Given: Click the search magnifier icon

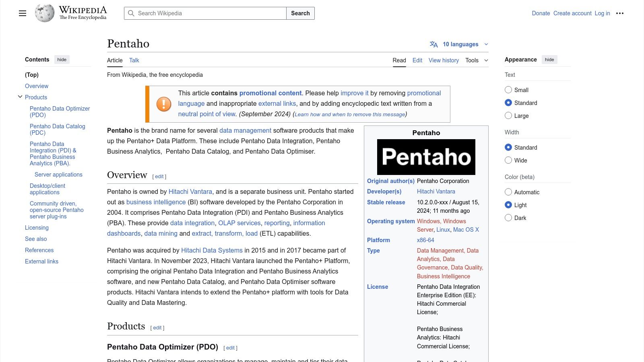Looking at the screenshot, I should click(131, 13).
